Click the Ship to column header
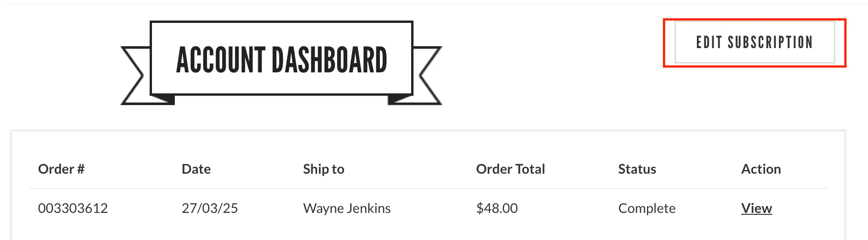 pos(324,169)
